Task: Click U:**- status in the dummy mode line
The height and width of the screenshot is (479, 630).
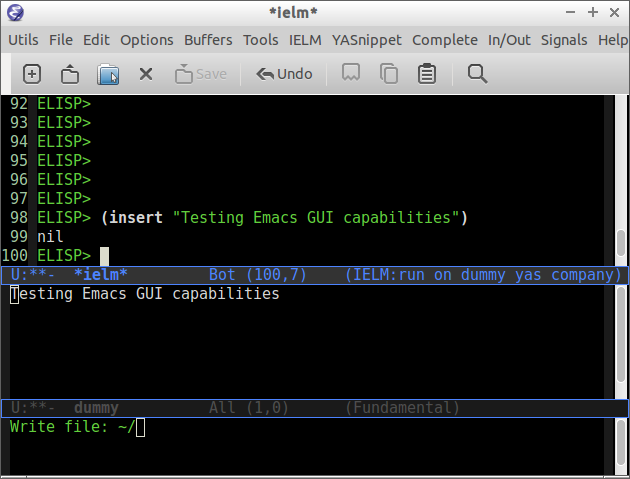Action: pos(32,408)
